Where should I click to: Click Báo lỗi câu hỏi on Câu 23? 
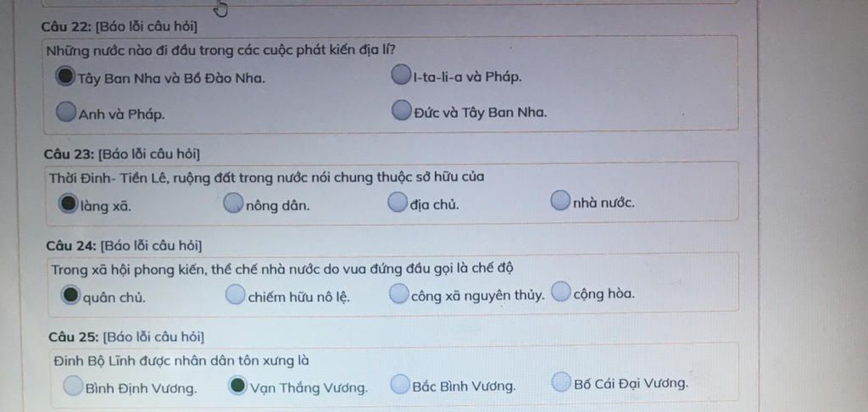click(149, 154)
